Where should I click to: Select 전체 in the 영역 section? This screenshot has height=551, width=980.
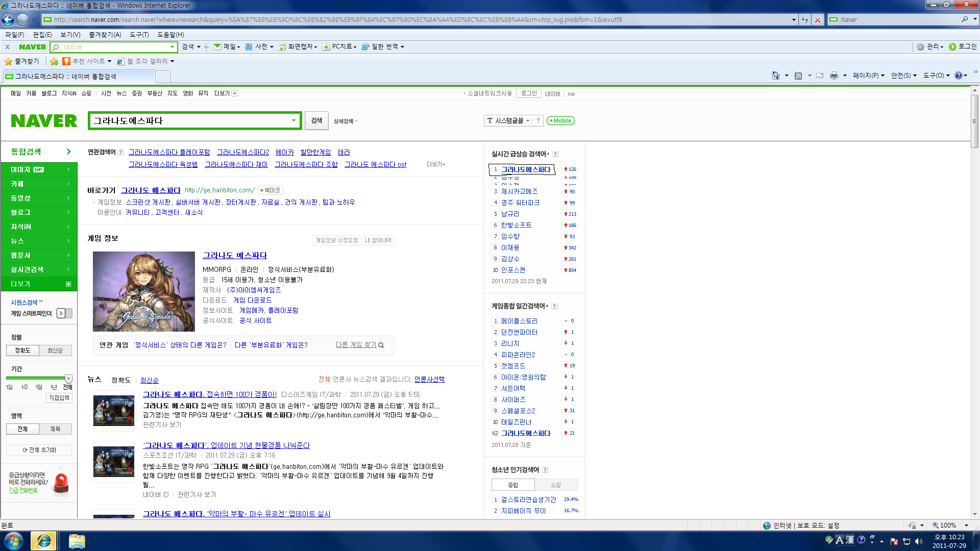tap(22, 429)
